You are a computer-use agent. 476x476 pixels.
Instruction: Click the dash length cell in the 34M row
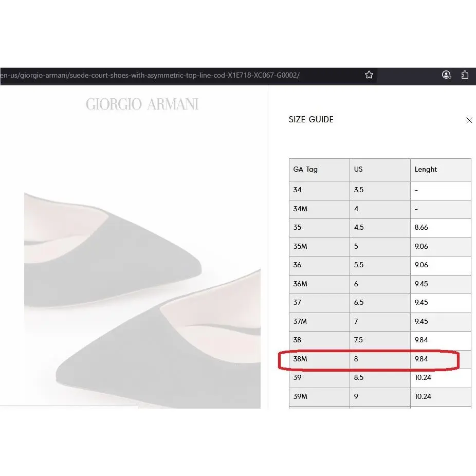[x=441, y=209]
